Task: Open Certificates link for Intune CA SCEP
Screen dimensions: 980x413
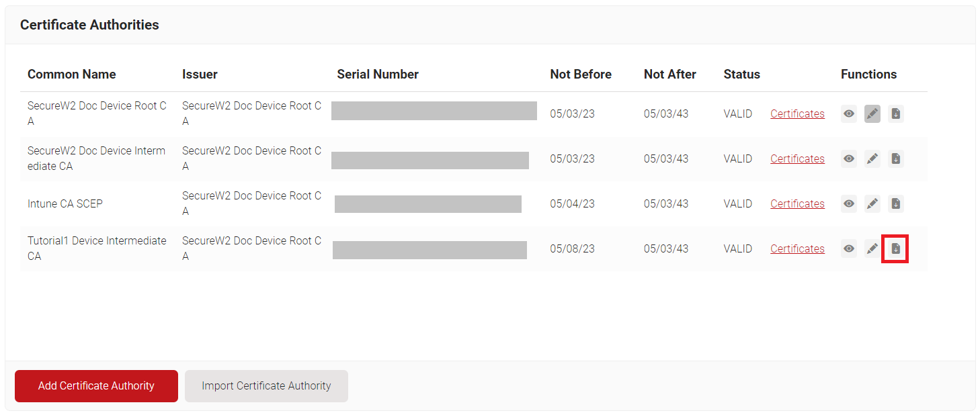Action: (x=797, y=204)
